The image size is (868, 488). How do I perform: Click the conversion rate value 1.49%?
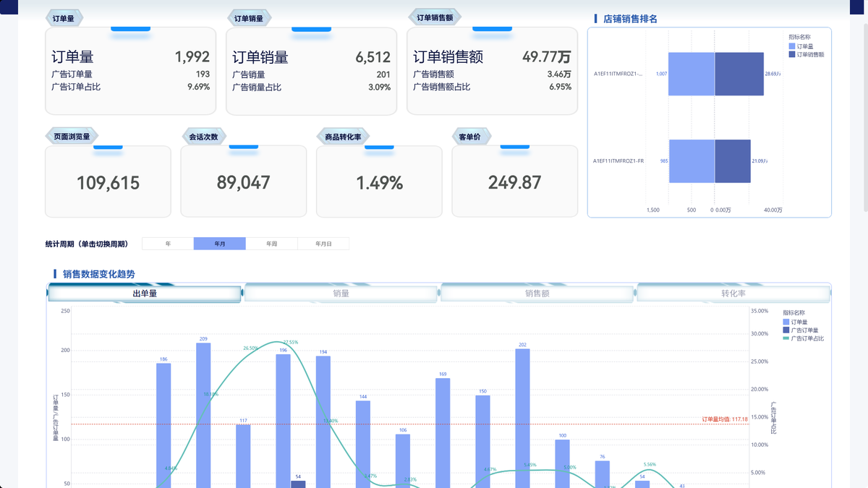click(x=379, y=183)
